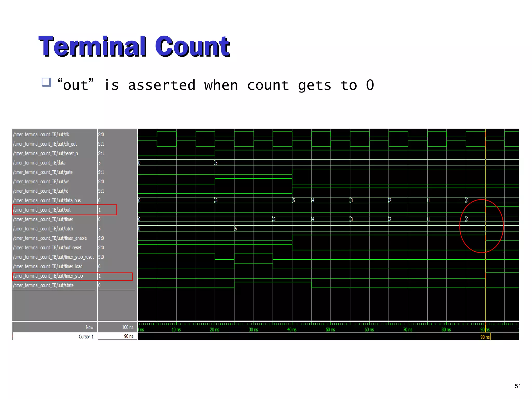Click the yellow 90 ns cursor flag
Viewport: 532px width, 399px height.
[485, 337]
